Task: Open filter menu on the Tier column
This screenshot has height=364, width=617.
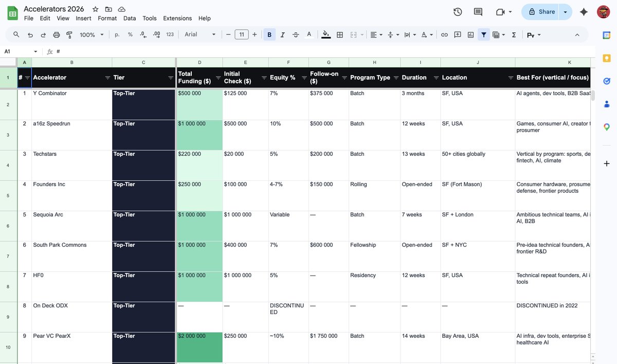Action: tap(171, 78)
